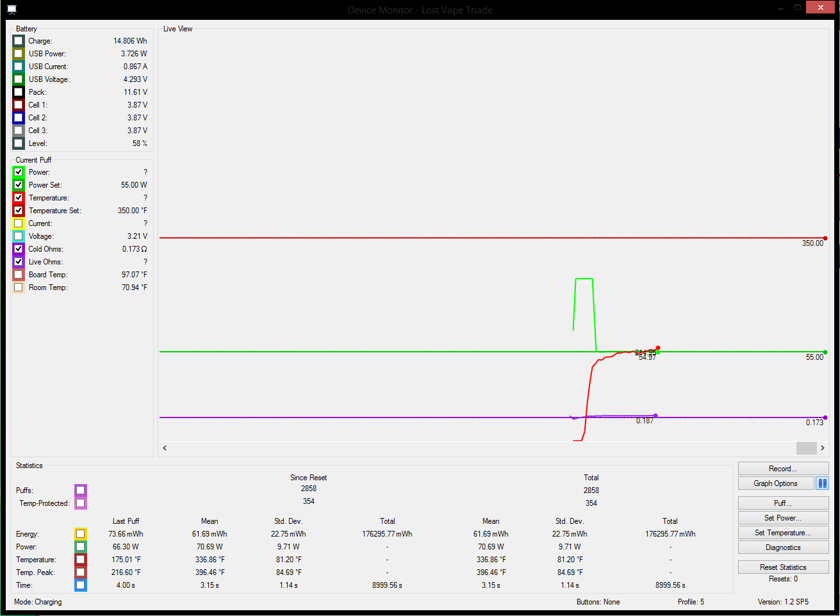
Task: Click the pause button beside Graph Options
Action: point(822,483)
